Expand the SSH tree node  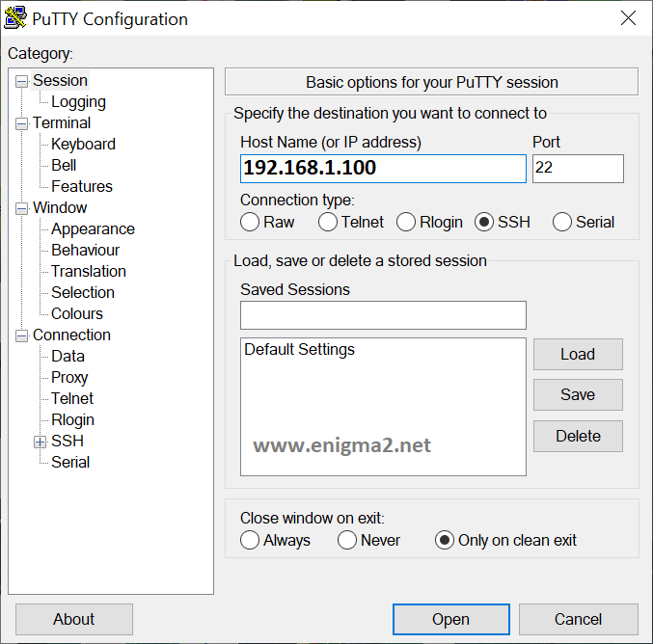pyautogui.click(x=40, y=442)
